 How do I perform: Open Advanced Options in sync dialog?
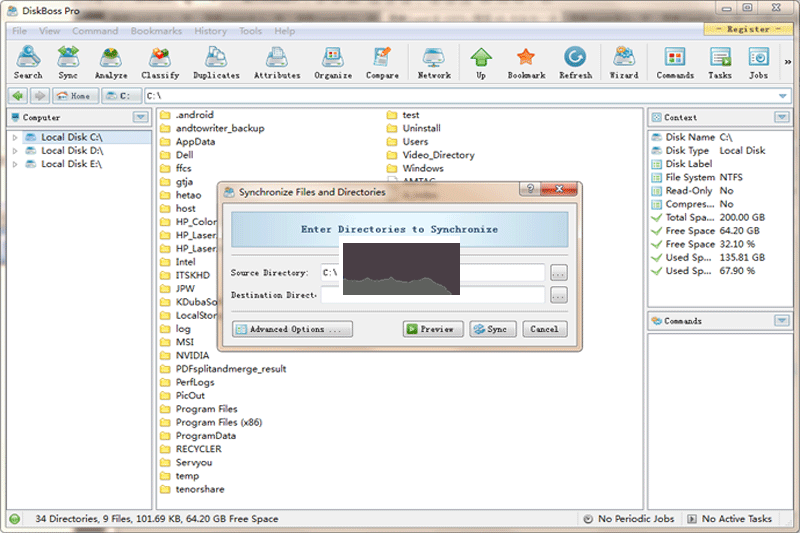[292, 329]
